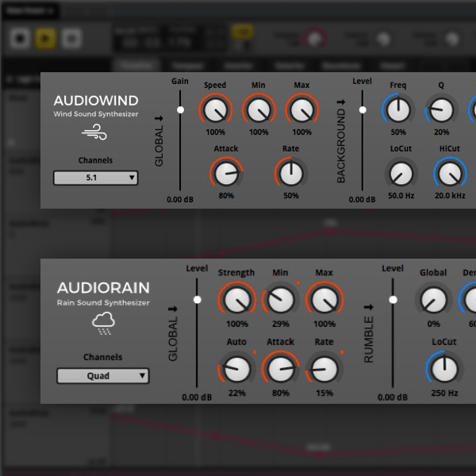Click the 22% value under AudioRain Auto
This screenshot has width=476, height=476.
237,393
